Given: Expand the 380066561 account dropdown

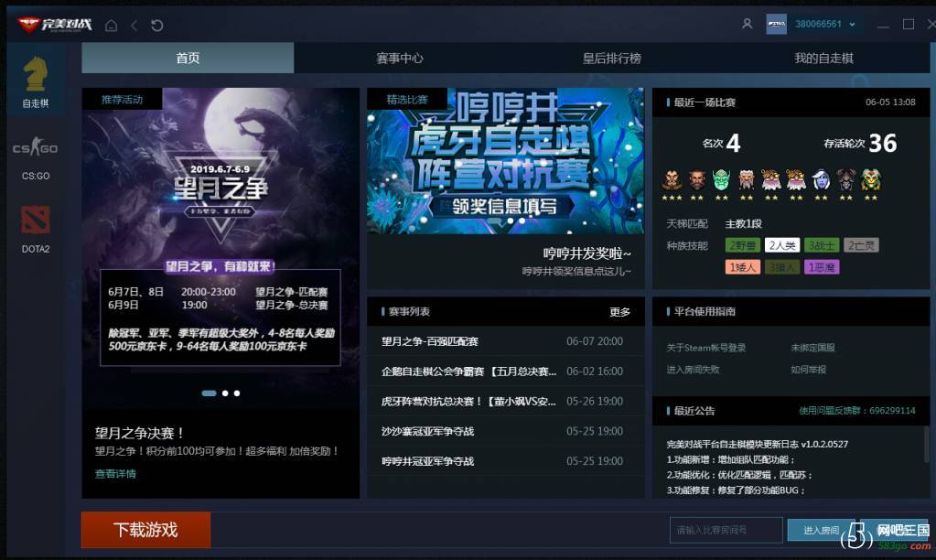Looking at the screenshot, I should (x=852, y=25).
